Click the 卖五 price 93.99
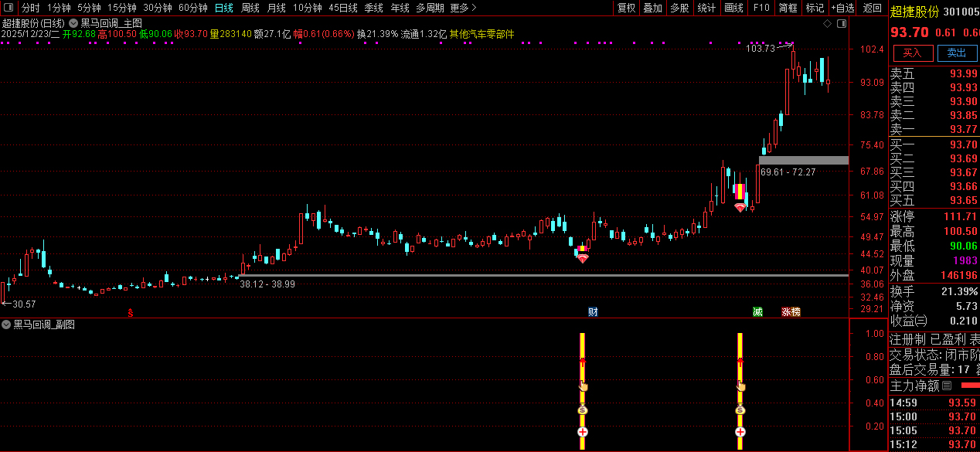The image size is (980, 452). (x=964, y=74)
